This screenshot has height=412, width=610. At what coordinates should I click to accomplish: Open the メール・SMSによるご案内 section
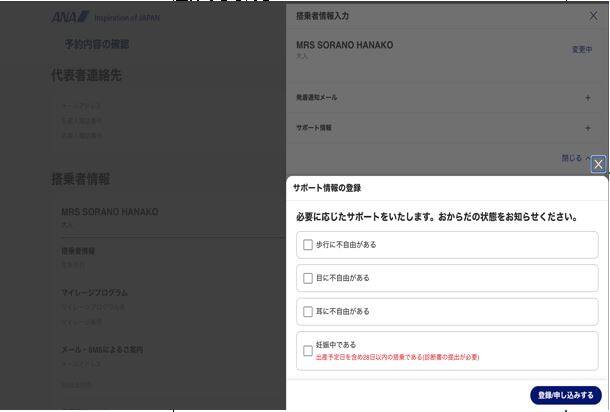[102, 349]
